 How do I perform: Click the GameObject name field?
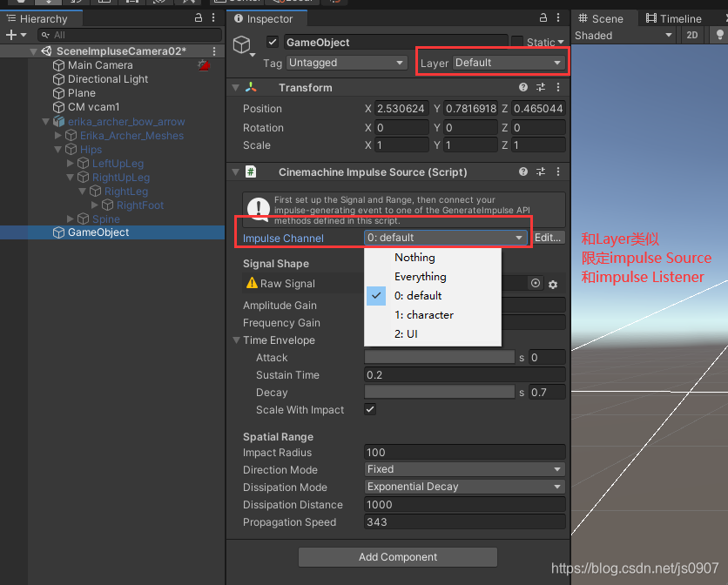pos(395,43)
